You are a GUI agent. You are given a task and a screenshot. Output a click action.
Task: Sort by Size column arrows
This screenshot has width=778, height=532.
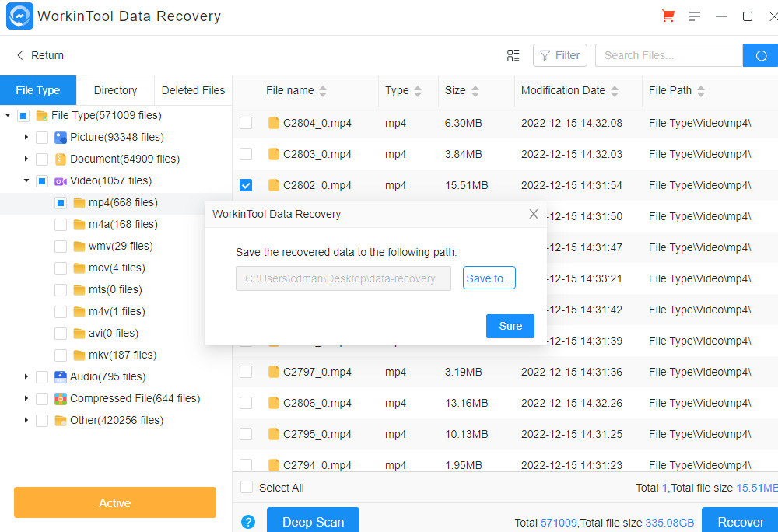point(475,91)
